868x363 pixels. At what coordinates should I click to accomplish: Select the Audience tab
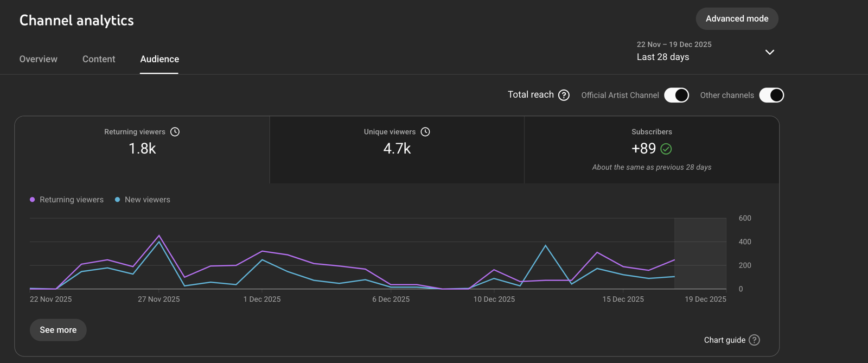click(159, 59)
